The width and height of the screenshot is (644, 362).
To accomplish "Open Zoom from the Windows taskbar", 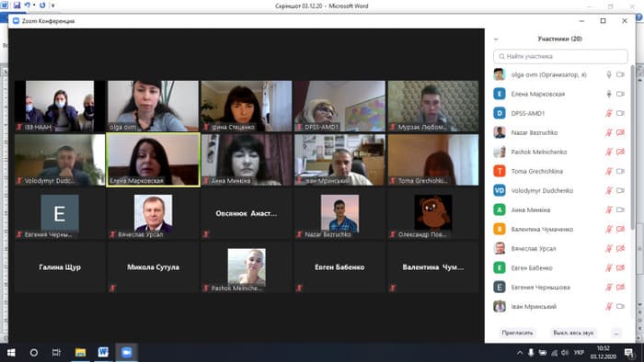I will pyautogui.click(x=127, y=352).
